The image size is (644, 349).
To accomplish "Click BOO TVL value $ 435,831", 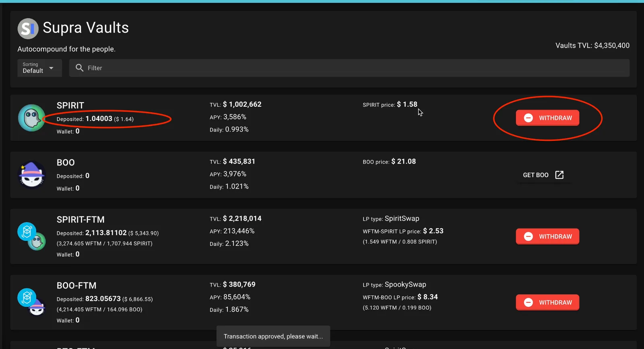I will [x=239, y=161].
